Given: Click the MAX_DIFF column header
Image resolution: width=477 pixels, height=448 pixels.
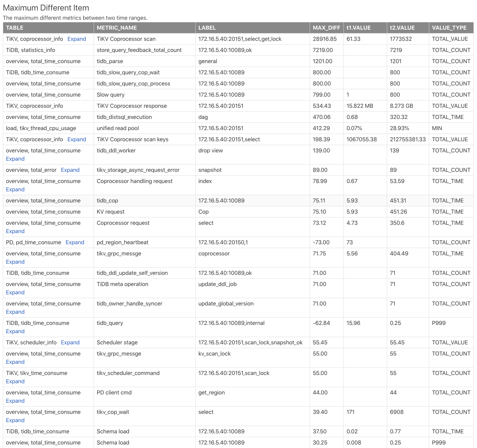Looking at the screenshot, I should pyautogui.click(x=326, y=28).
